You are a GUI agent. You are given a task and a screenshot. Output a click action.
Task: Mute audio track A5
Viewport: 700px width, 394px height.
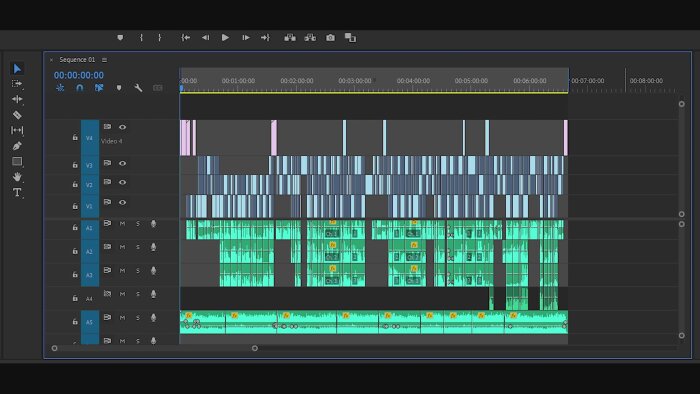click(x=122, y=318)
